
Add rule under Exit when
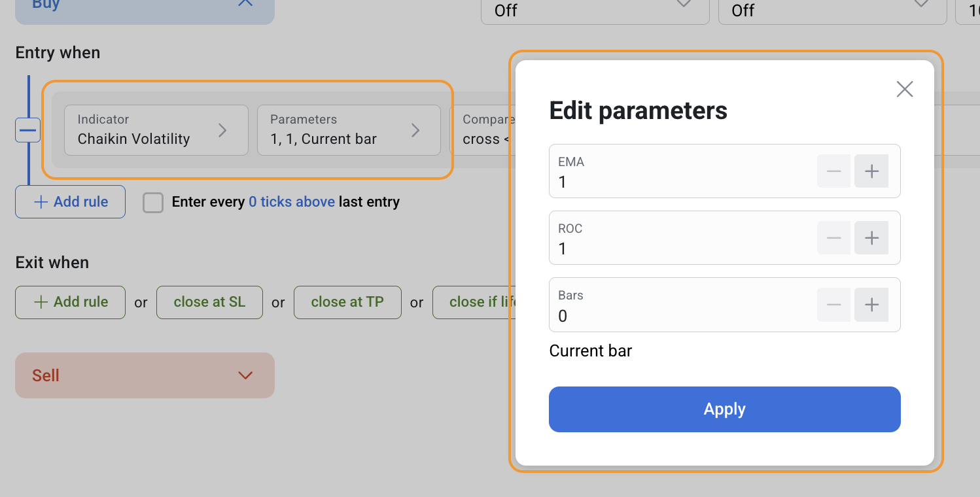(71, 302)
